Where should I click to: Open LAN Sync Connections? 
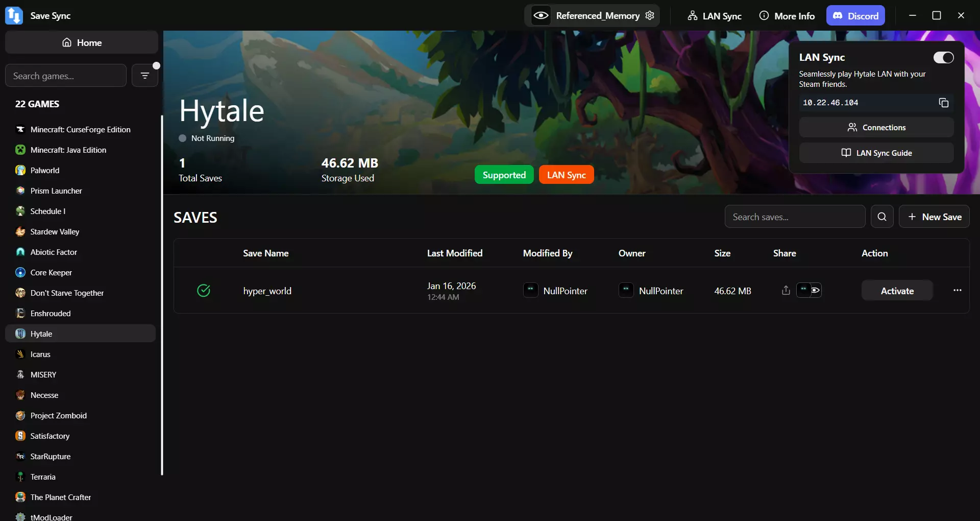tap(876, 127)
